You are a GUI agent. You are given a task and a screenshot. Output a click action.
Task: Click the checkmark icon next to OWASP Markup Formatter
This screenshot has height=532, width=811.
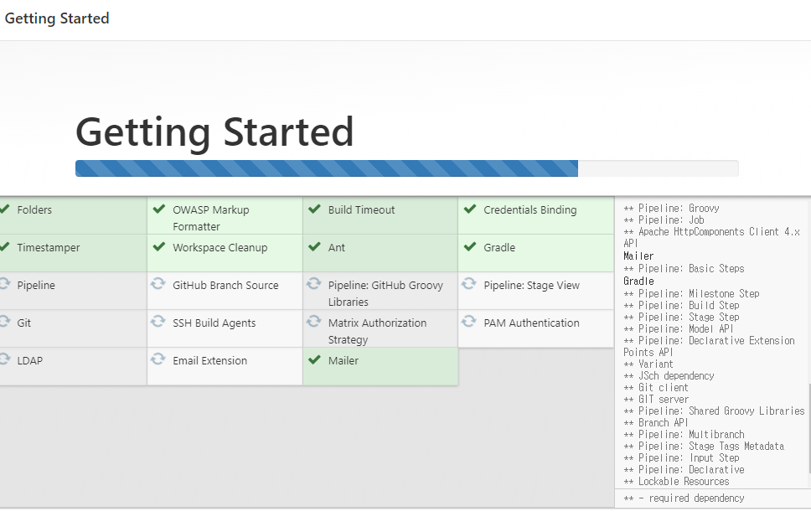pyautogui.click(x=159, y=209)
